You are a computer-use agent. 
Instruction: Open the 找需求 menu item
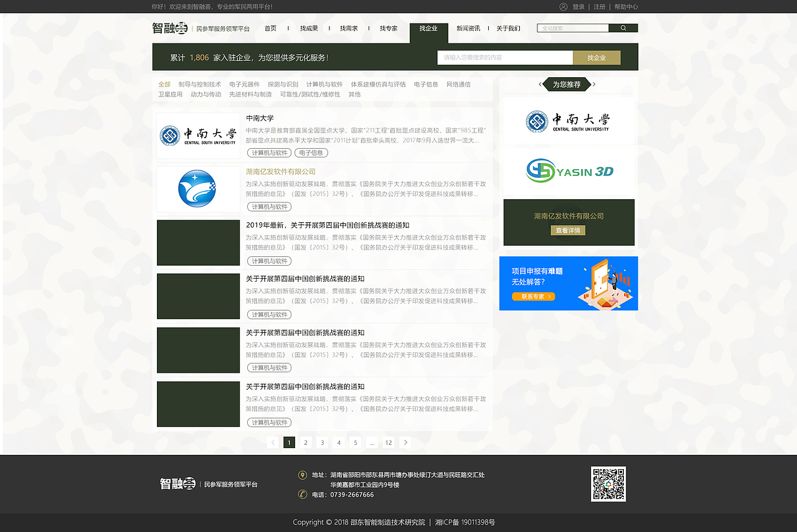click(349, 29)
